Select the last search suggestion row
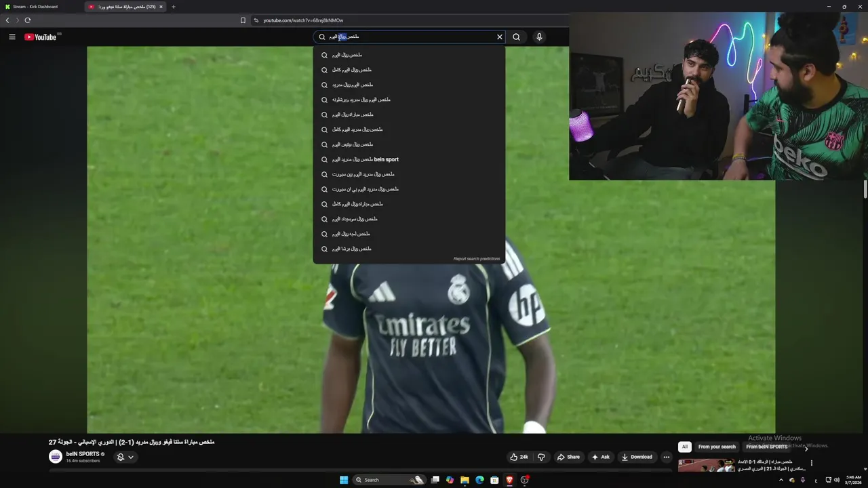868x488 pixels. click(x=409, y=249)
